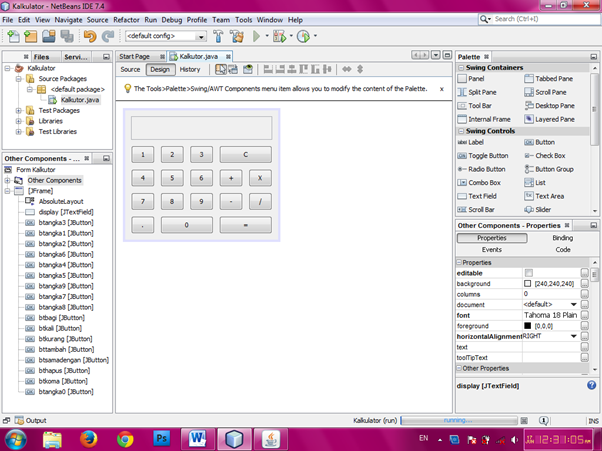Click the Profile Project icon
602x451 pixels.
(x=303, y=36)
